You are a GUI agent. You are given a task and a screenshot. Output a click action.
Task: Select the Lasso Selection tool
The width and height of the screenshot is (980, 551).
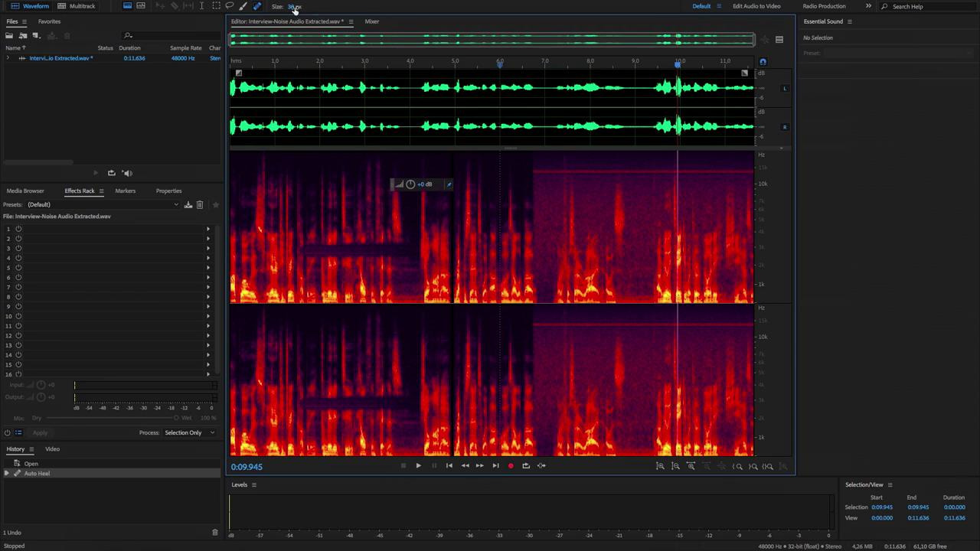pos(230,6)
